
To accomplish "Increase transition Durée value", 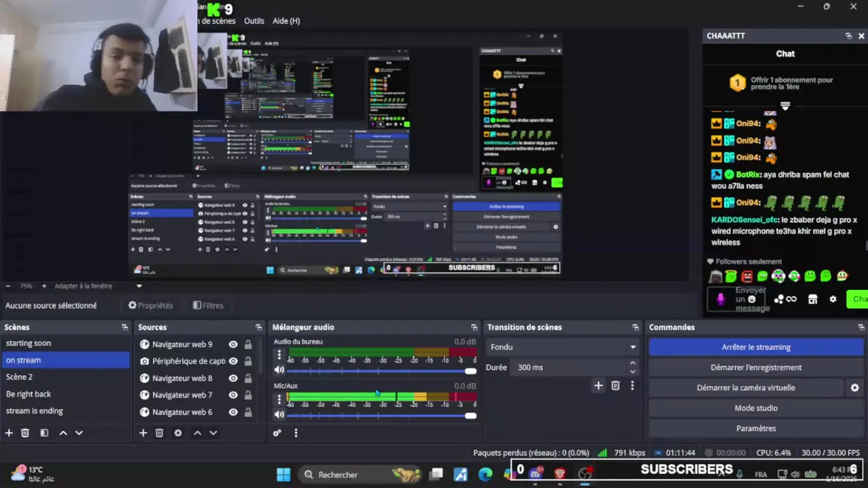I will click(633, 363).
